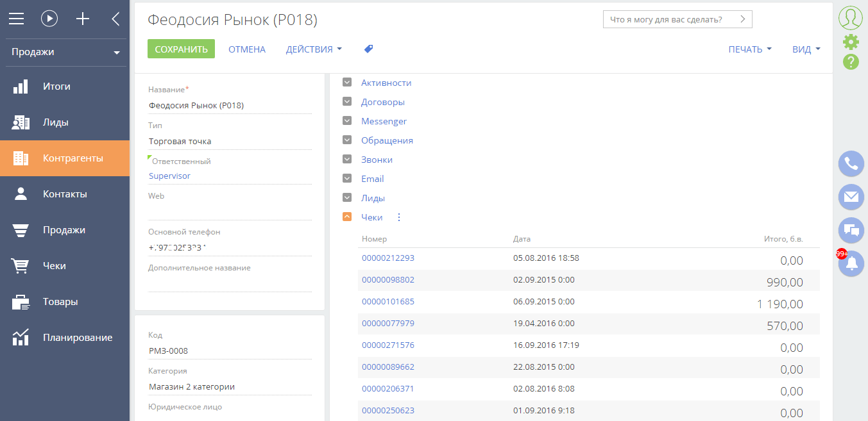Open the Печать dropdown
The image size is (868, 421).
click(750, 49)
